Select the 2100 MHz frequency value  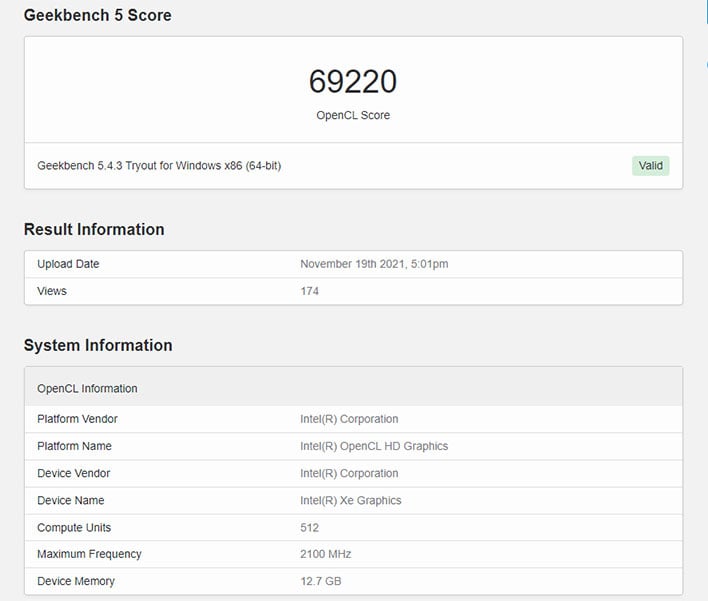tap(326, 554)
